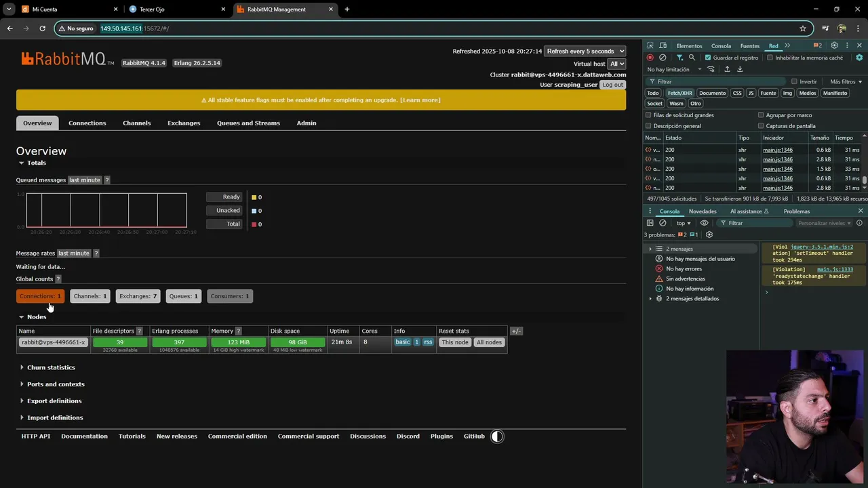The width and height of the screenshot is (868, 488).
Task: Stop recording network log with red record icon
Action: pyautogui.click(x=650, y=58)
